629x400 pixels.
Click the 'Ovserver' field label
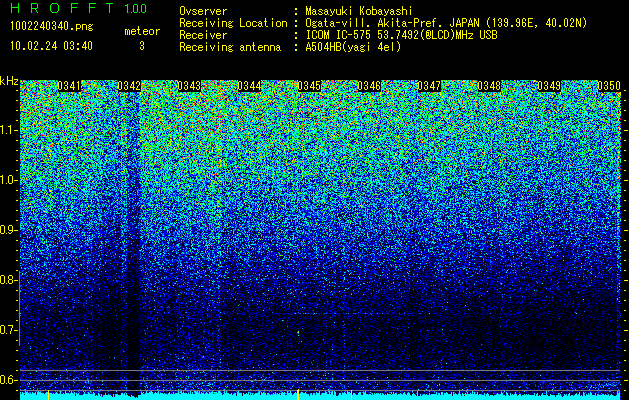tap(203, 11)
